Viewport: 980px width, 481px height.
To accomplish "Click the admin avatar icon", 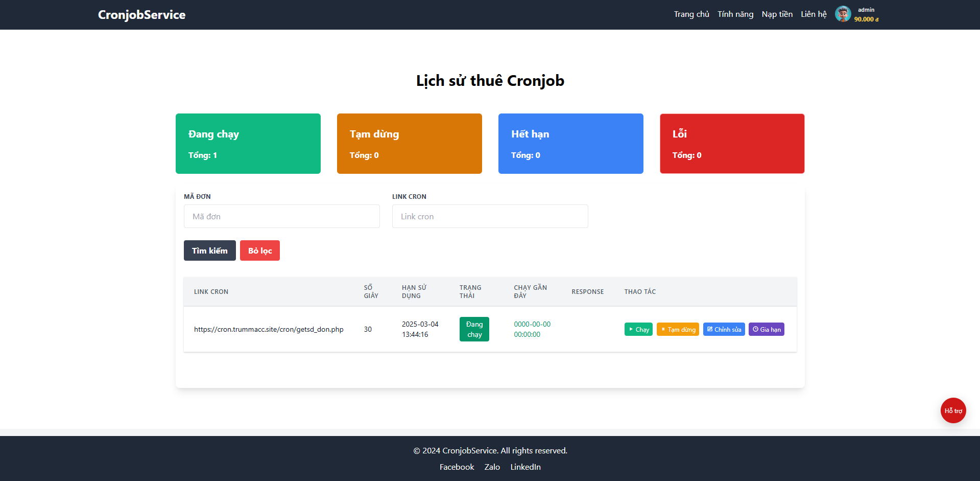I will [843, 14].
